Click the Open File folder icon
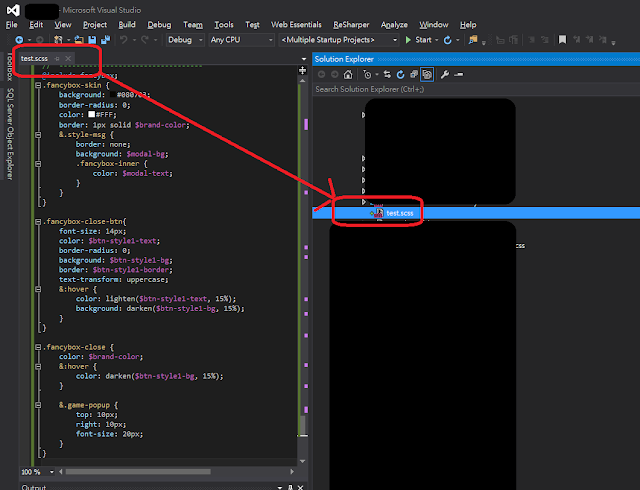 point(79,40)
